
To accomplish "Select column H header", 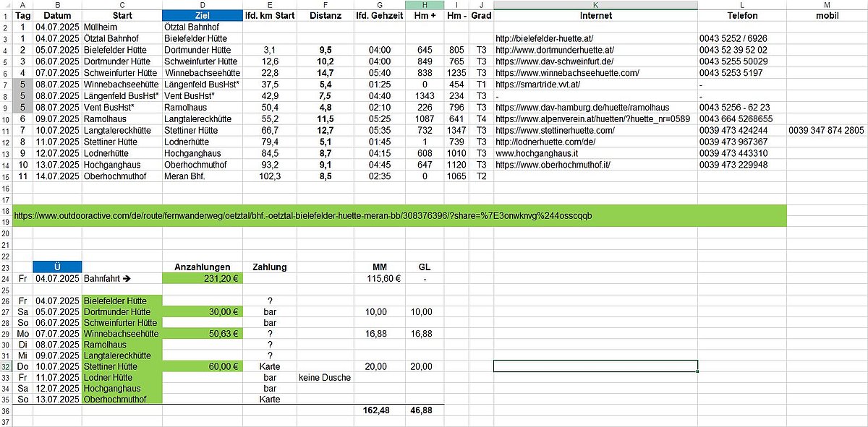I will [x=424, y=4].
